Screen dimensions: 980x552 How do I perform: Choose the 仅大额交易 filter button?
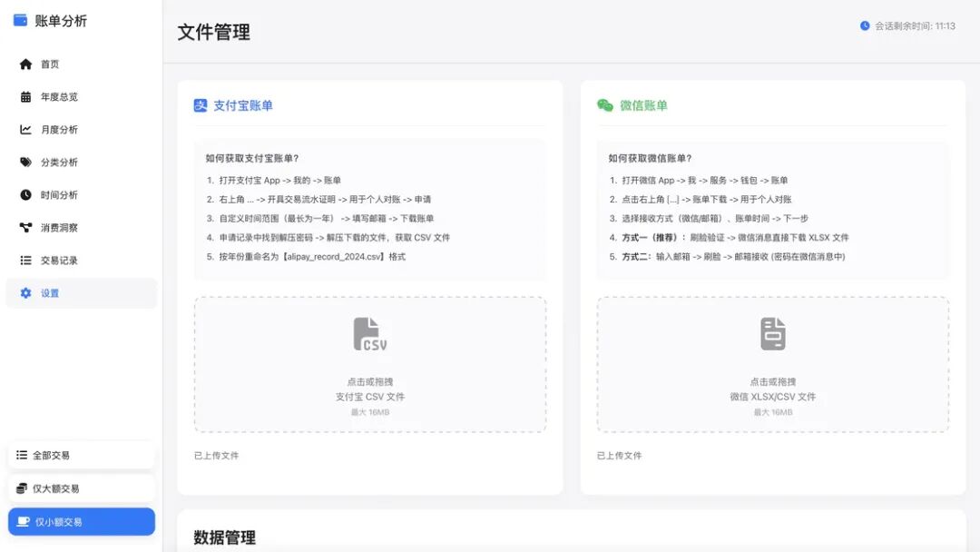[x=82, y=488]
